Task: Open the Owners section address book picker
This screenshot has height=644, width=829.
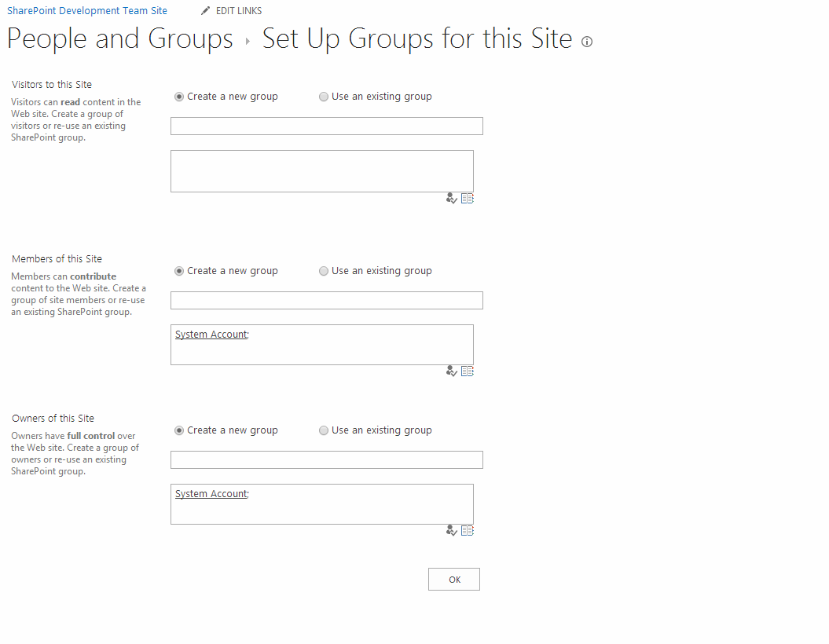Action: (467, 530)
